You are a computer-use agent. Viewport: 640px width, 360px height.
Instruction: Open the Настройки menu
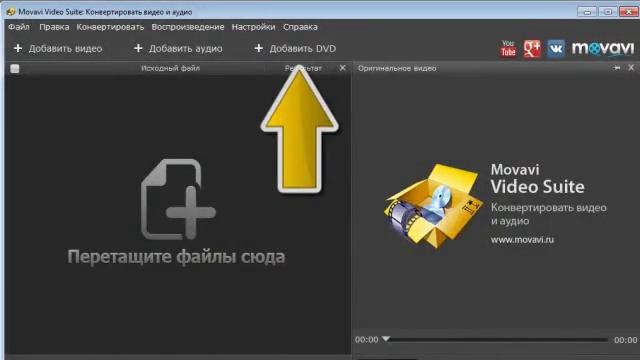[x=253, y=27]
